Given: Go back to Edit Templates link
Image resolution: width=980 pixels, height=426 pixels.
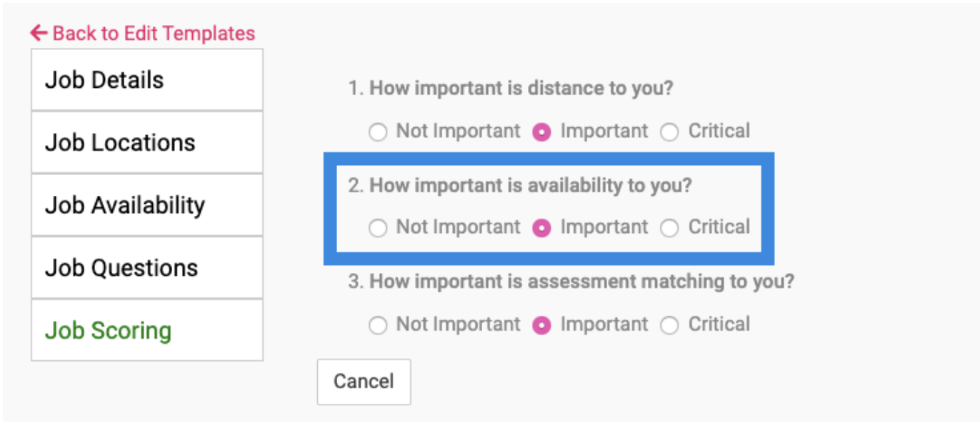Looking at the screenshot, I should click(x=153, y=34).
